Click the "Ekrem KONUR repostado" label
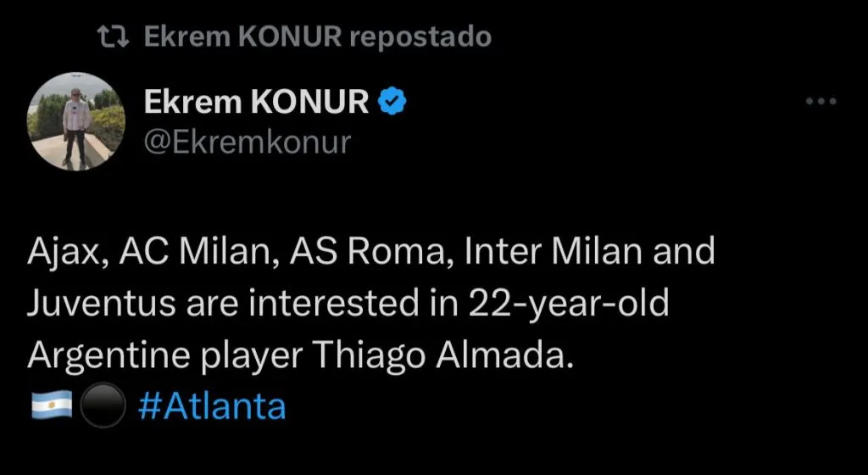The height and width of the screenshot is (475, 868). pyautogui.click(x=317, y=38)
